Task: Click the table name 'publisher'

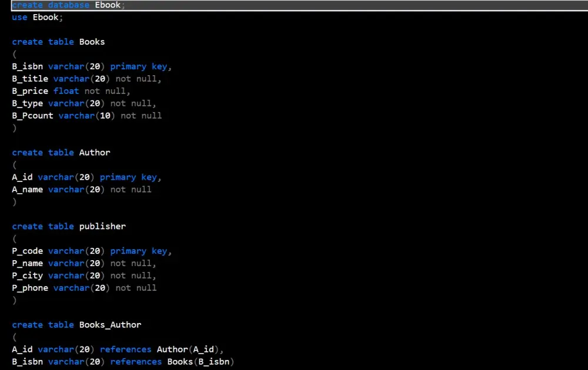Action: coord(102,227)
